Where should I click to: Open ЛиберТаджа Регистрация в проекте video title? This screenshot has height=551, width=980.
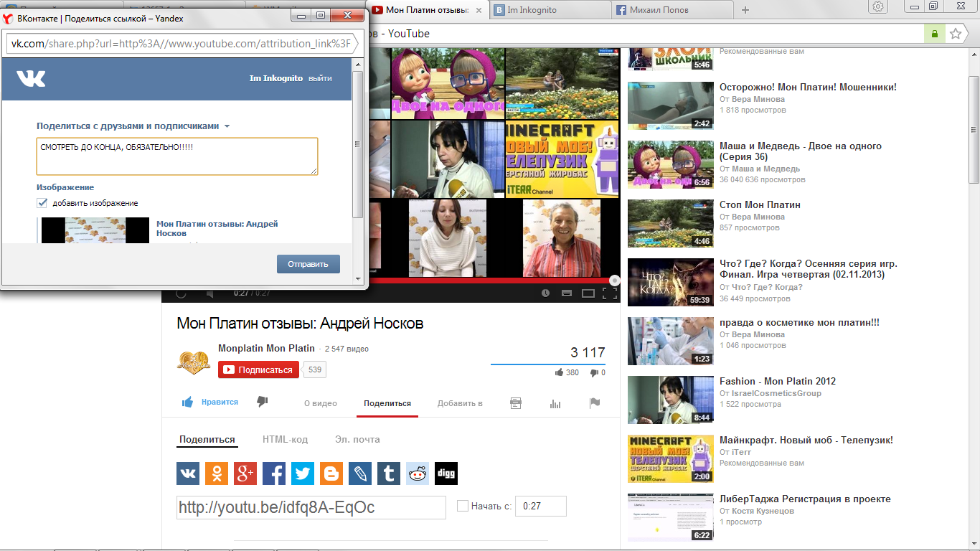coord(805,499)
